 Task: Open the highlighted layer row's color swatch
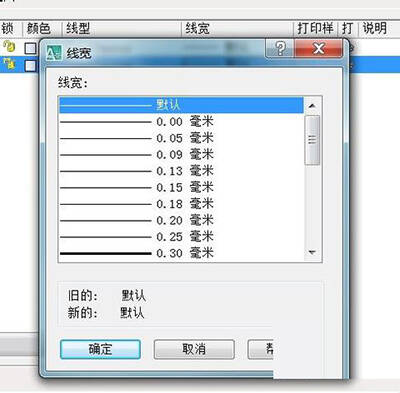pyautogui.click(x=31, y=65)
